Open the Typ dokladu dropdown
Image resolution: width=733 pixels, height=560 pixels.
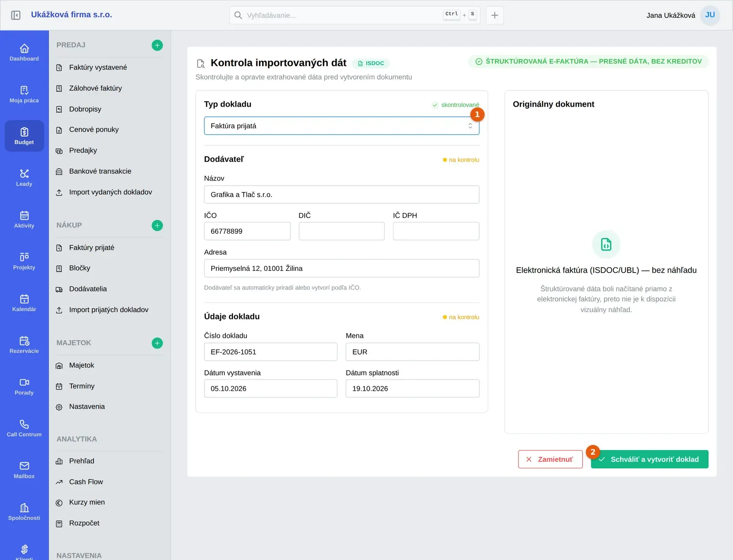coord(341,126)
